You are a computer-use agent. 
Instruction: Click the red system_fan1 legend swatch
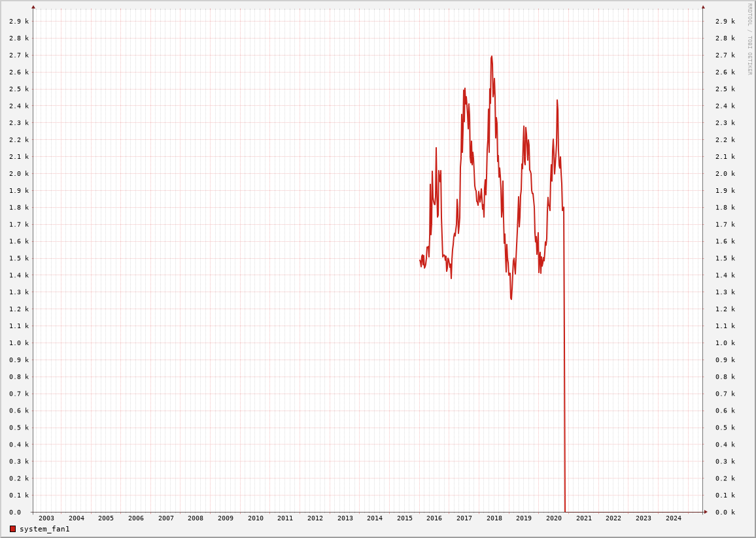tap(12, 529)
